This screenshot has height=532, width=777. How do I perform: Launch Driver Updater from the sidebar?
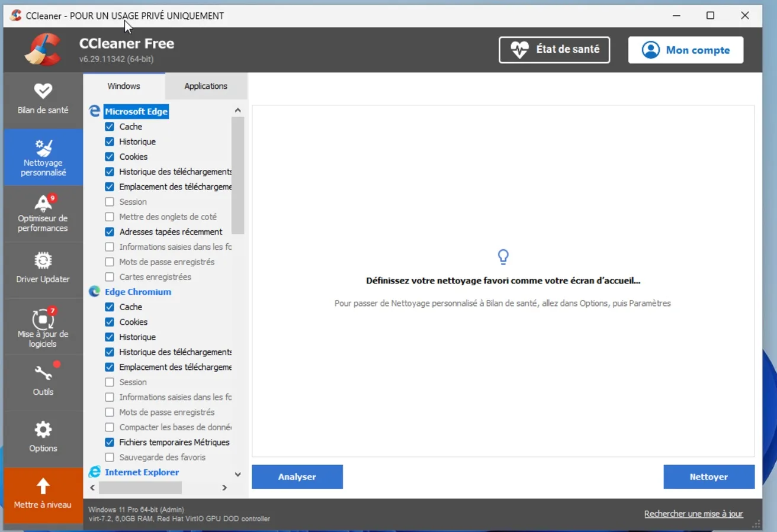pos(43,267)
